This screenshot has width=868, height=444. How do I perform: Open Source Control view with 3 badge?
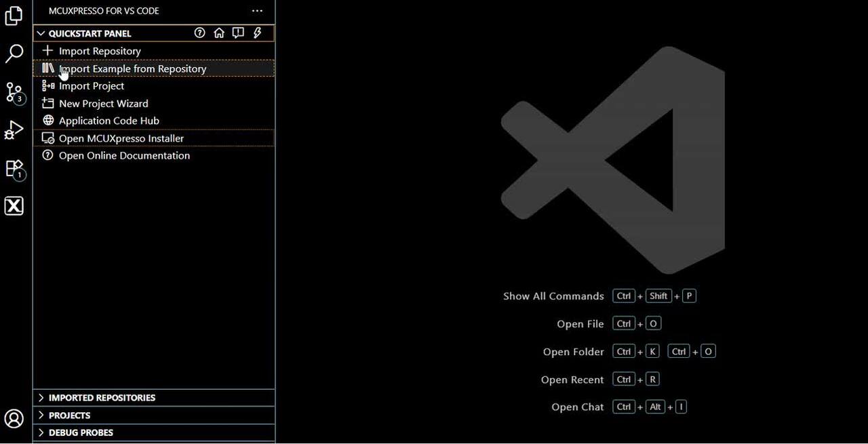[x=14, y=92]
